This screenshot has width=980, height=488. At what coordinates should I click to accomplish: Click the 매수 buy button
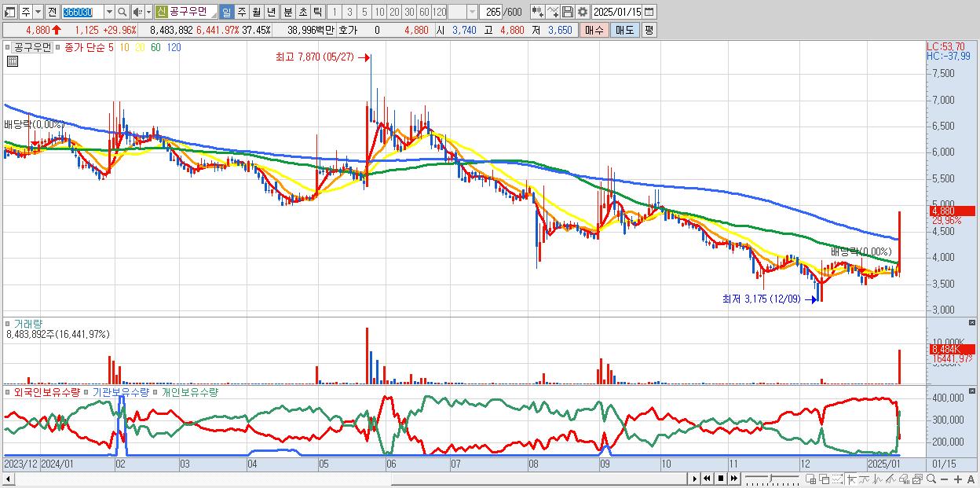tap(594, 30)
